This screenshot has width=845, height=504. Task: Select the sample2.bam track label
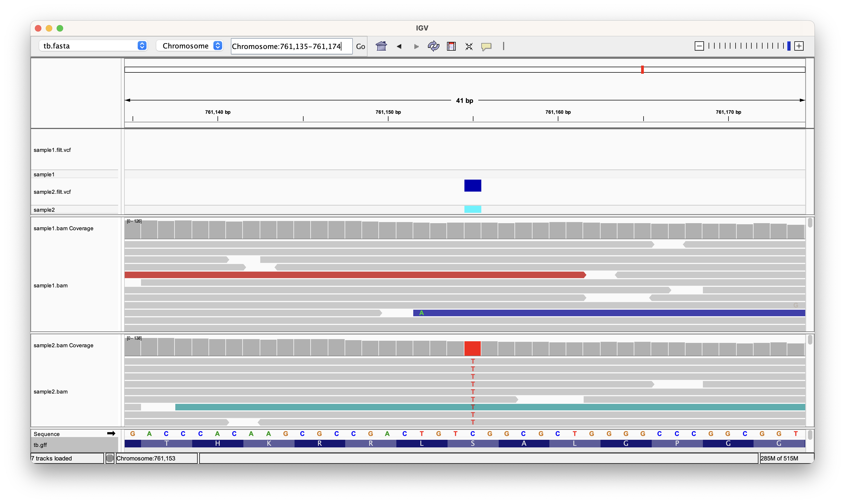pos(50,391)
